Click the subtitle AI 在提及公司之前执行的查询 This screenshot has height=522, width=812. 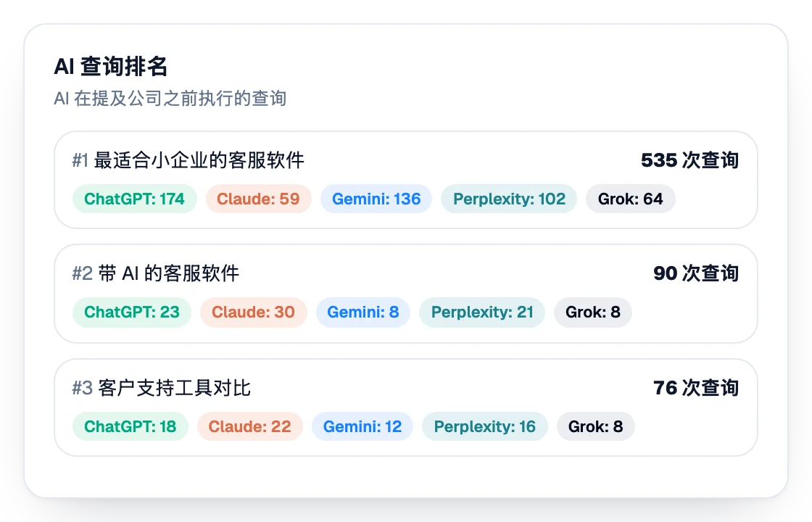coord(170,98)
